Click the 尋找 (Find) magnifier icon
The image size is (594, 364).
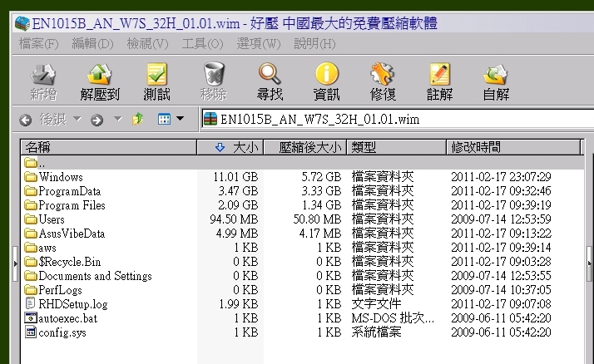[x=270, y=74]
